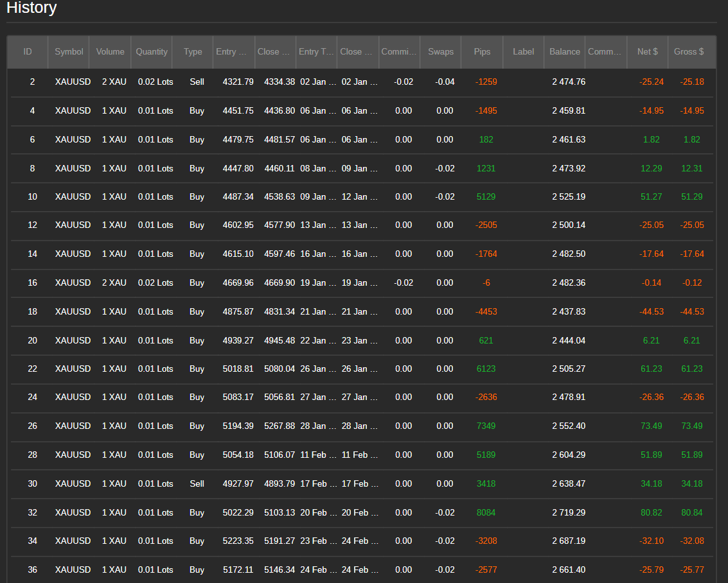Select balance 2 525.19

click(569, 196)
